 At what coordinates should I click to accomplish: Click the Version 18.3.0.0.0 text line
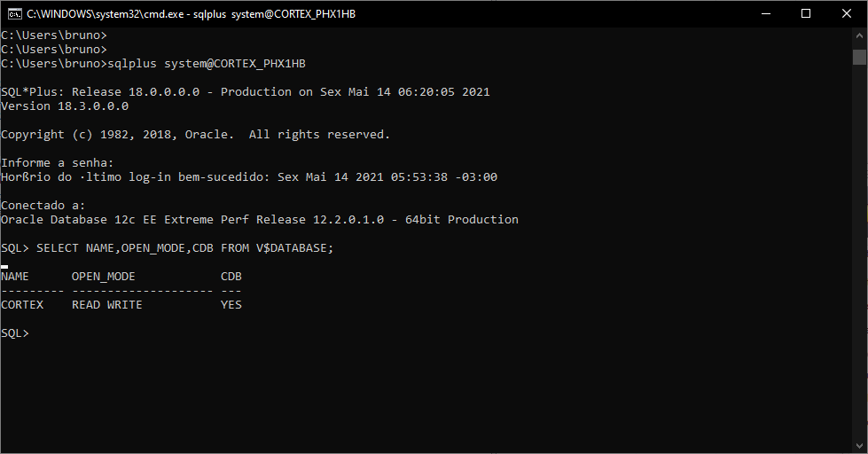pos(65,106)
